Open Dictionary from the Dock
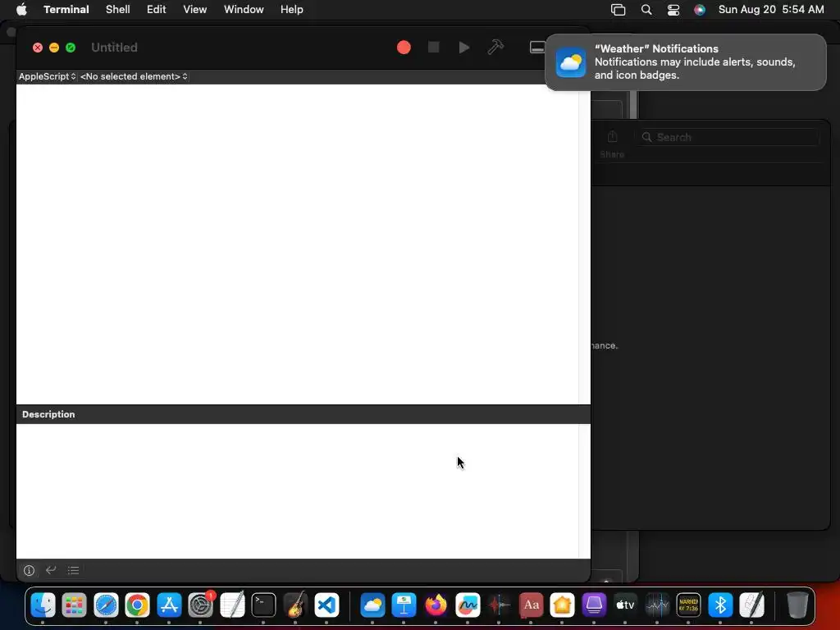Image resolution: width=840 pixels, height=630 pixels. tap(531, 605)
